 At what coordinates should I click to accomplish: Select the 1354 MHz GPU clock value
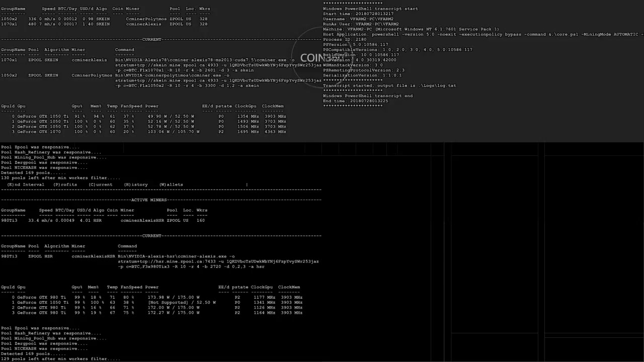point(248,116)
